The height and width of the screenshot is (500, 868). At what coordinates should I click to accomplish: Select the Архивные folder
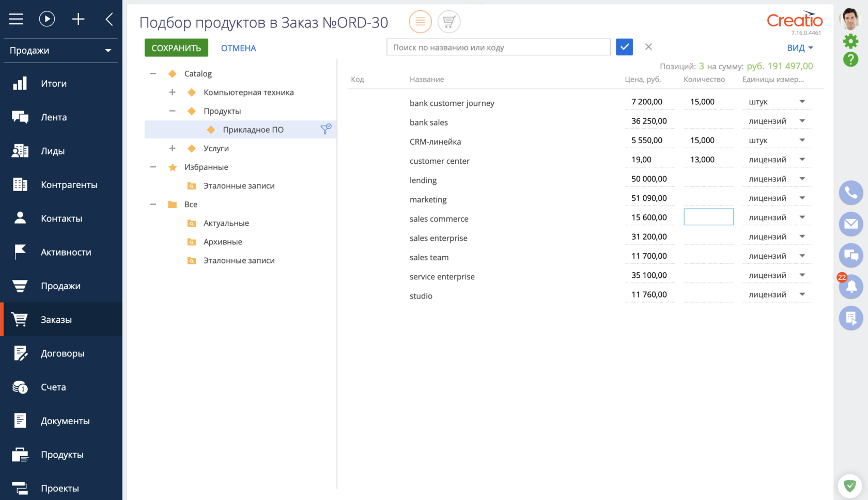point(223,242)
